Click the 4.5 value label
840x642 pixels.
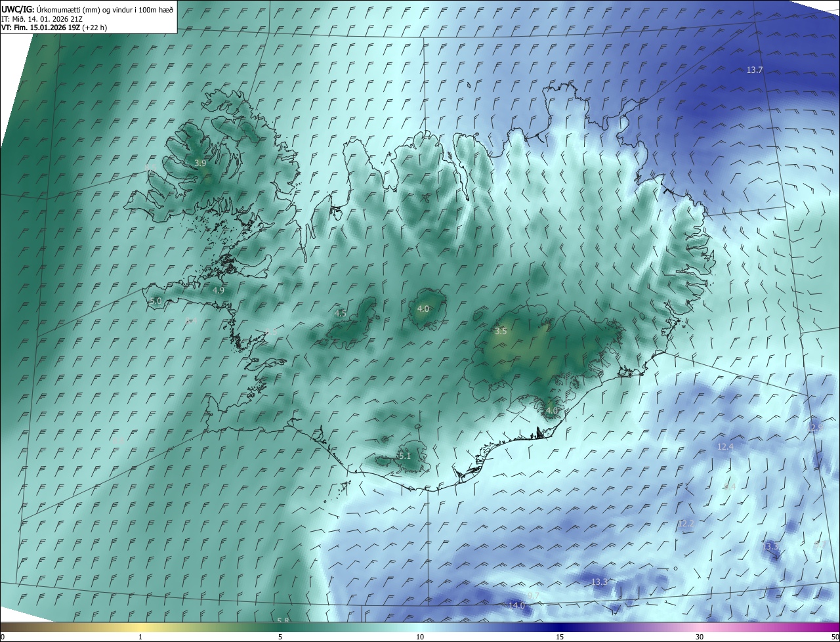pos(341,314)
